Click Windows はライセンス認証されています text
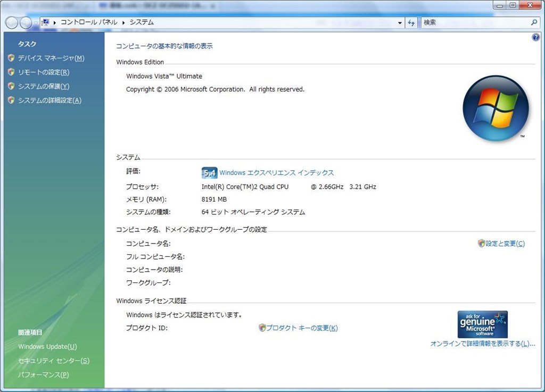This screenshot has height=392, width=545. pyautogui.click(x=184, y=315)
